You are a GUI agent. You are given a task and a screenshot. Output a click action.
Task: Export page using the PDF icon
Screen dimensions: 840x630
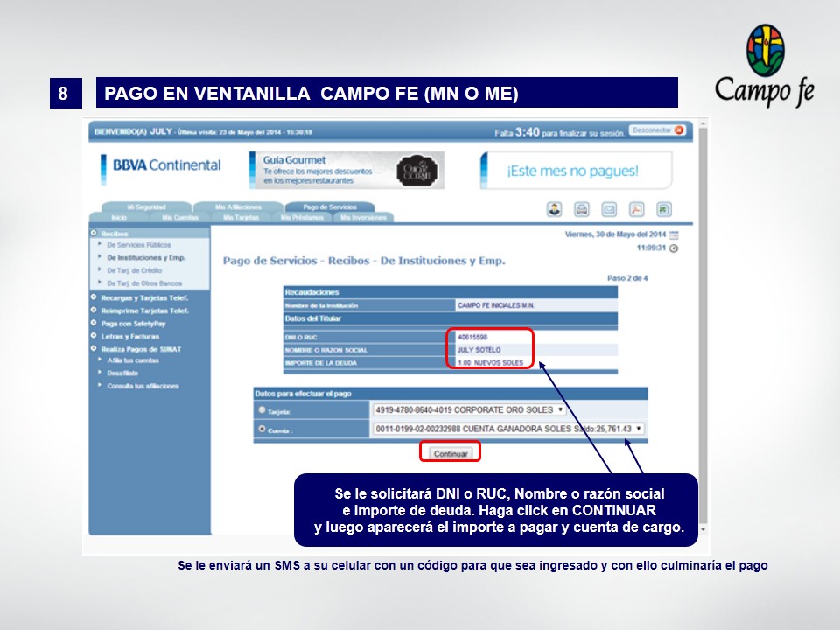point(636,209)
